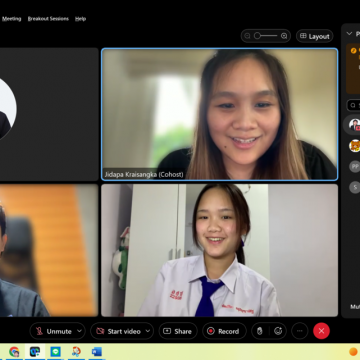Click the zoom-out magnifier icon

[x=248, y=36]
